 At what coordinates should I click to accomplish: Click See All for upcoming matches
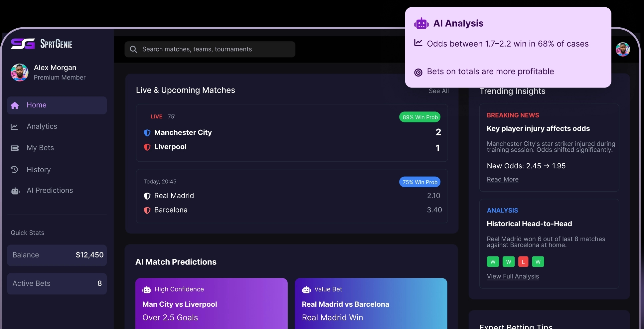click(x=438, y=91)
